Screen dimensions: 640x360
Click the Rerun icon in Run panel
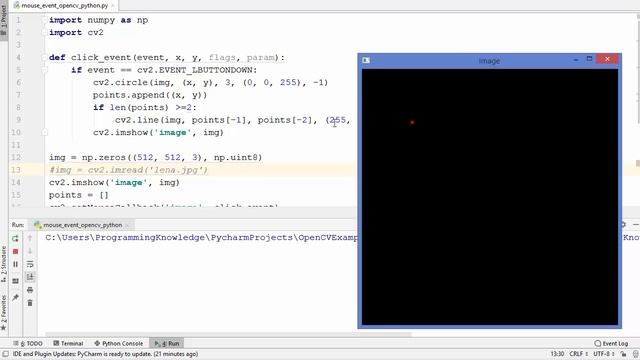click(16, 238)
